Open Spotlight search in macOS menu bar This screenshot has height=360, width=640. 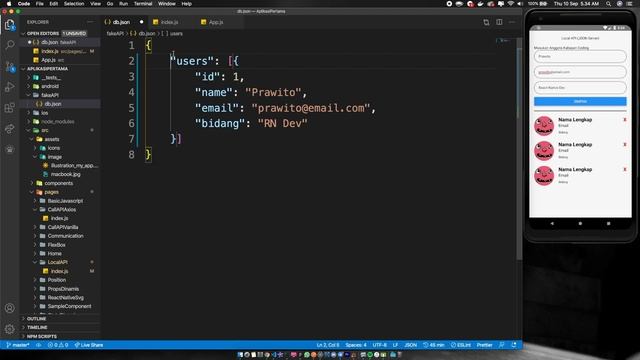pos(608,4)
